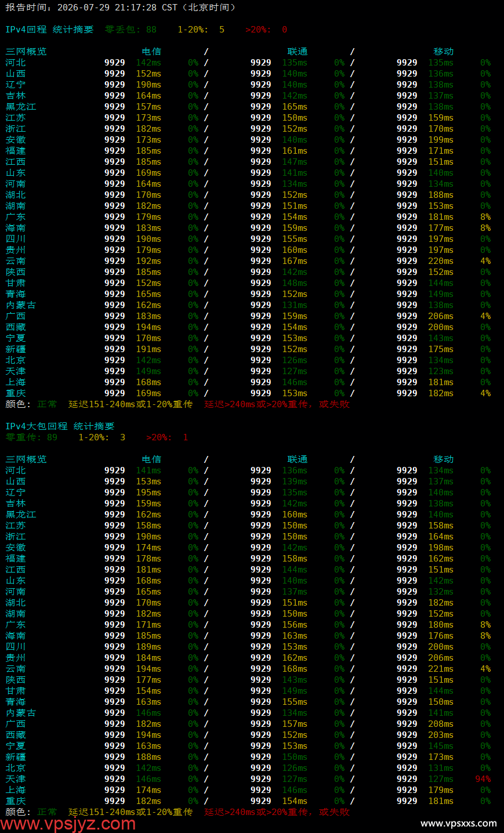Click the 123ms latency for 天津 移动

pyautogui.click(x=441, y=371)
